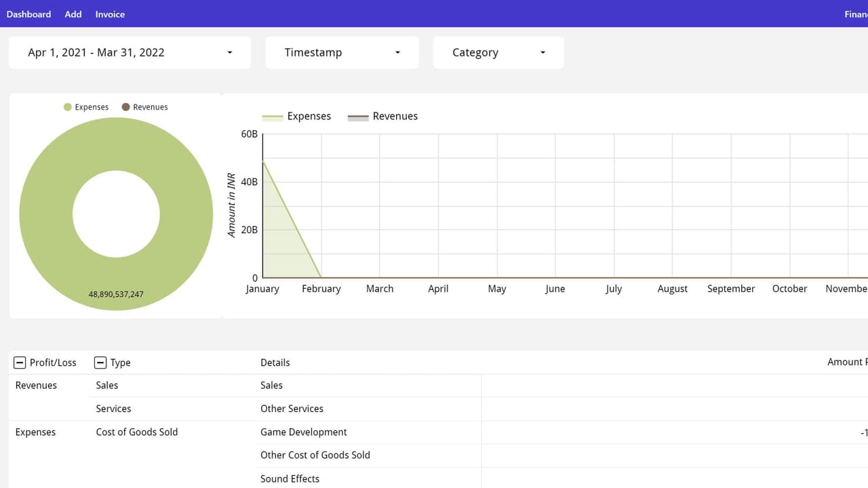Screen dimensions: 868x488
Task: Collapse the Profit/Loss column expander
Action: point(20,363)
